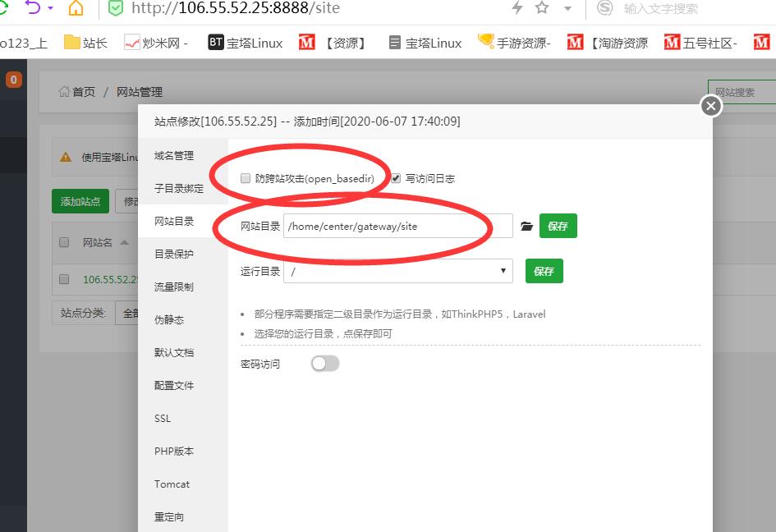Toggle the 密码访问 switch
The width and height of the screenshot is (776, 532).
pyautogui.click(x=325, y=364)
